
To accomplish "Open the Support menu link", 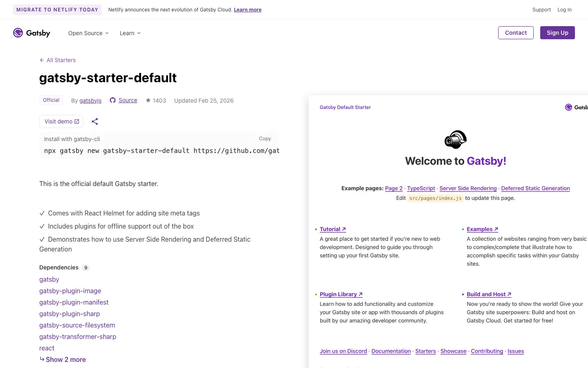I will 541,10.
